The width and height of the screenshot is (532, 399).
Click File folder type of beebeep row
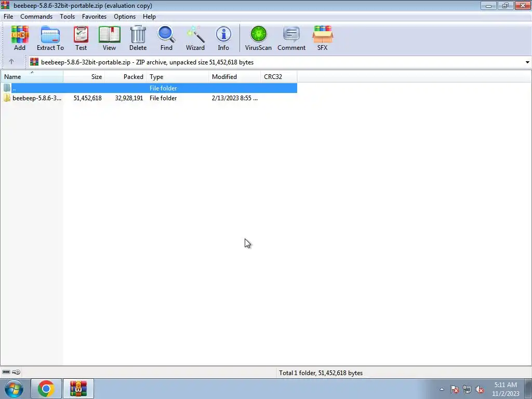163,98
